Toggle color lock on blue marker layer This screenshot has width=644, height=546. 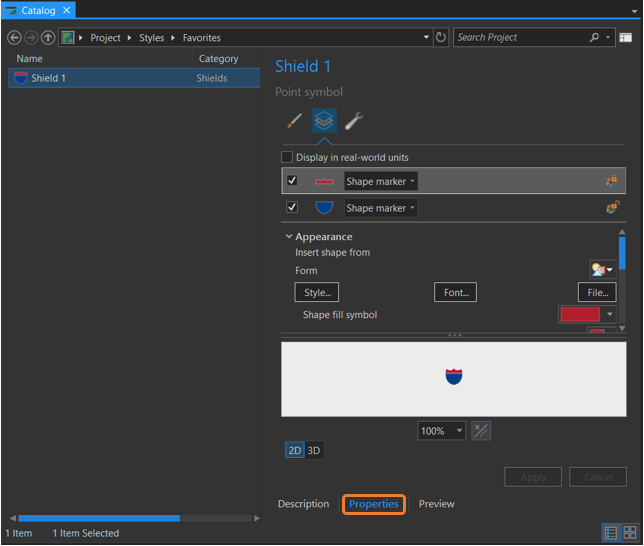(x=612, y=207)
